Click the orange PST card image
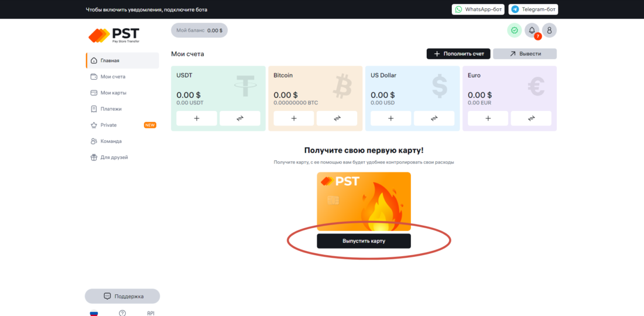Screen dimensions: 644x316 click(364, 202)
